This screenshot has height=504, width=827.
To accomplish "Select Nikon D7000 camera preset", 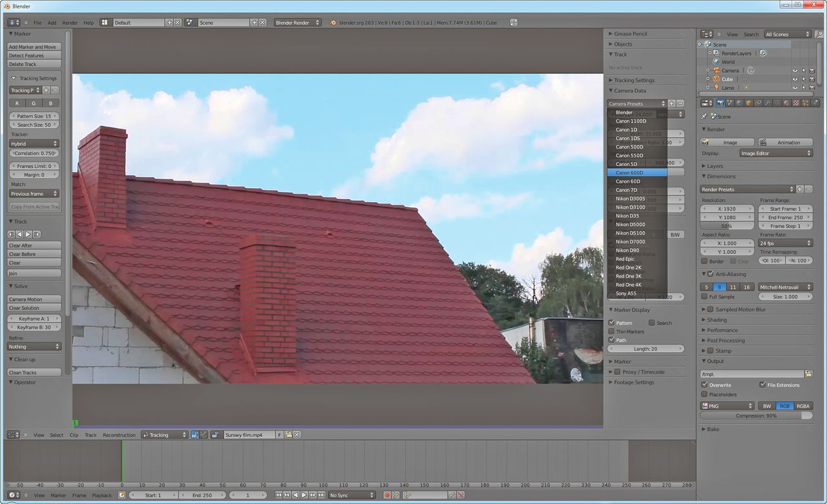I will click(x=637, y=242).
